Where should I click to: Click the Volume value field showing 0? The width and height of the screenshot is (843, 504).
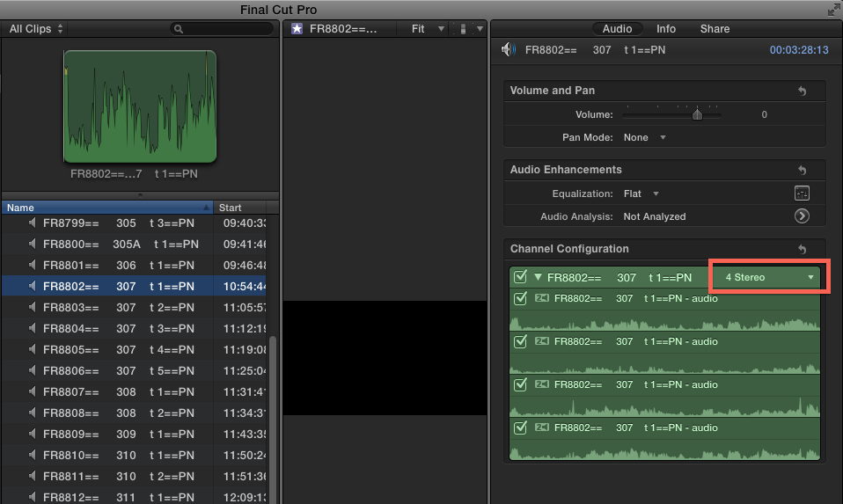(x=764, y=114)
